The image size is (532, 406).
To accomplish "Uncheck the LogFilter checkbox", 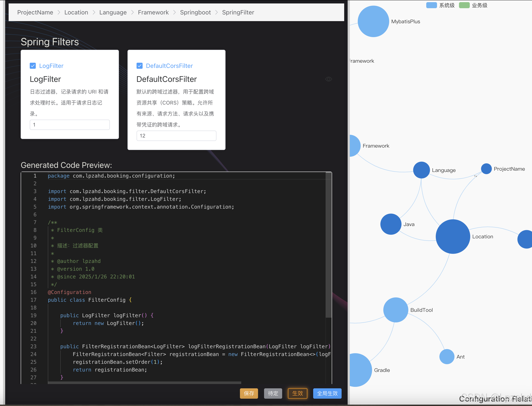I will click(x=33, y=66).
